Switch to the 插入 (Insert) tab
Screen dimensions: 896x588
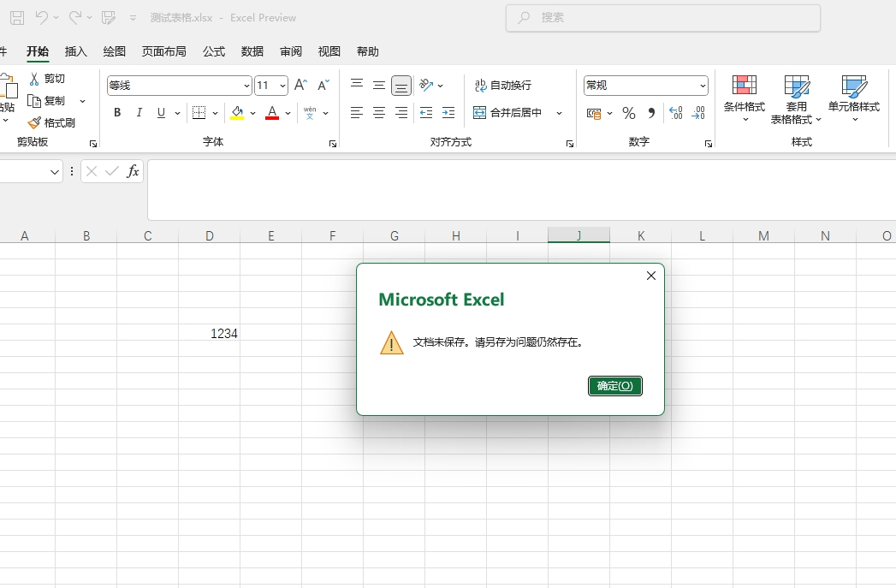(76, 51)
